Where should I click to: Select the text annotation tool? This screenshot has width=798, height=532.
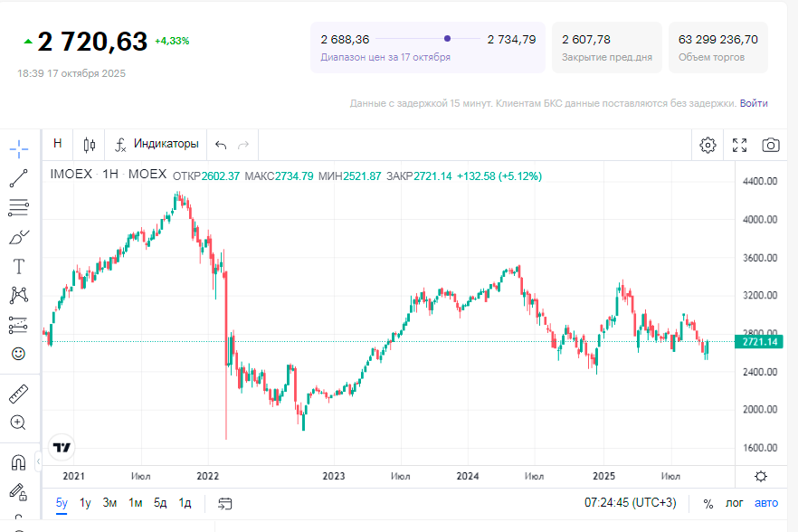[19, 266]
